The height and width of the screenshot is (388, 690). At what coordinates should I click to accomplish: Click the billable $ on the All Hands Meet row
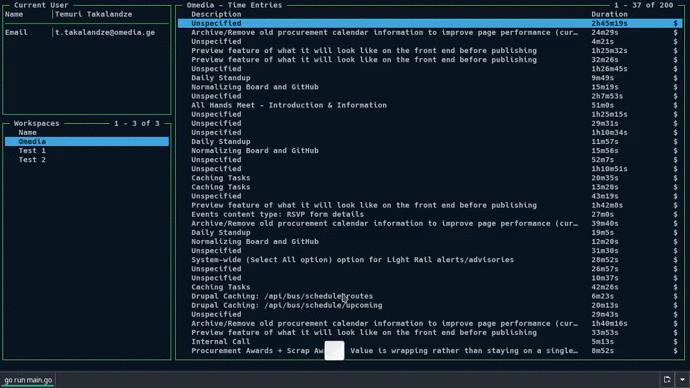coord(675,105)
